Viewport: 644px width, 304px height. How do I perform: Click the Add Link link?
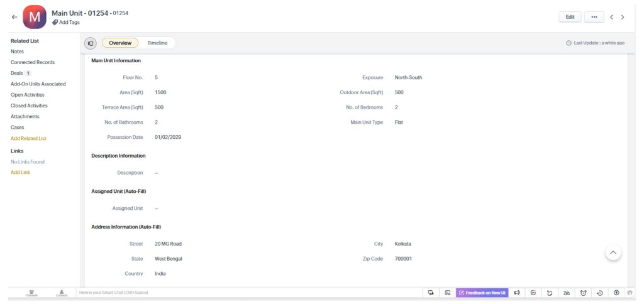pyautogui.click(x=20, y=172)
